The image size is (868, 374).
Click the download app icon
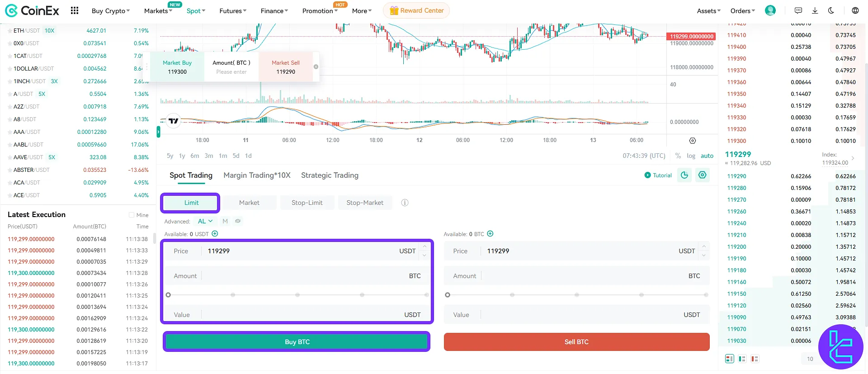pyautogui.click(x=815, y=10)
